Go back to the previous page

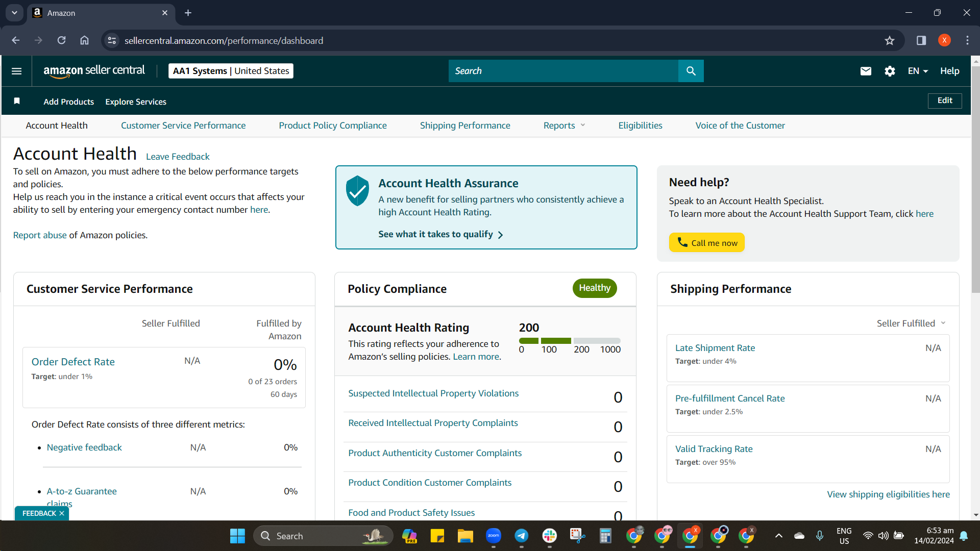[15, 40]
